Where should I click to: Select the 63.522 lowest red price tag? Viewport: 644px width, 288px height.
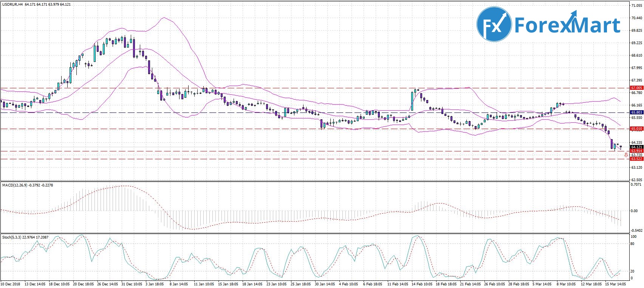[636, 159]
